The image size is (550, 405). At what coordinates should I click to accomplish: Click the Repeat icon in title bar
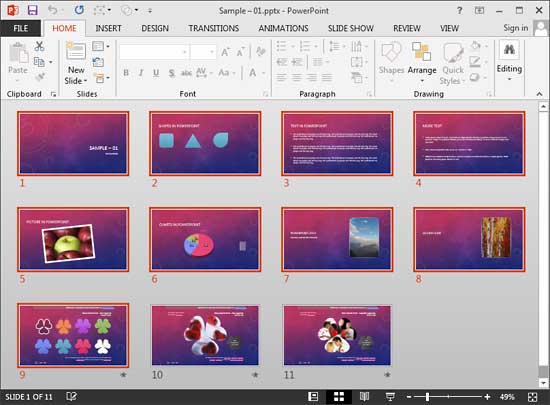[79, 10]
